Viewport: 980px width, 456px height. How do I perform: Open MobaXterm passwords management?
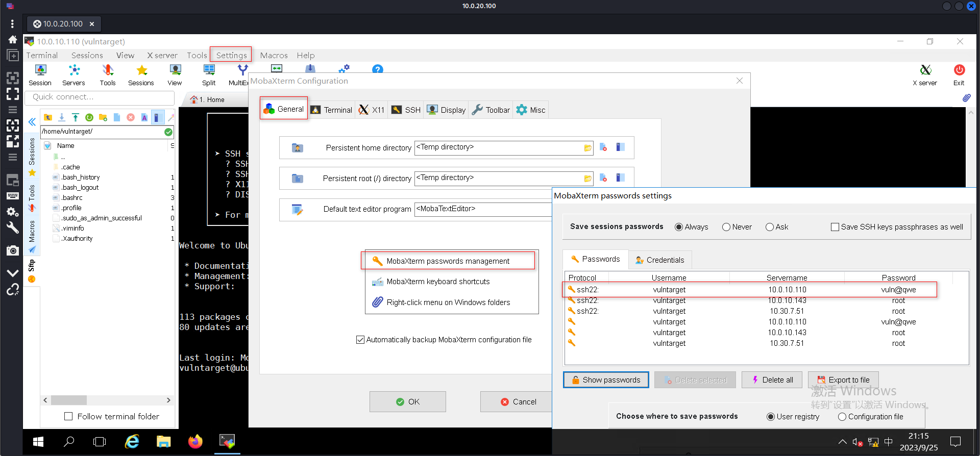pos(448,261)
